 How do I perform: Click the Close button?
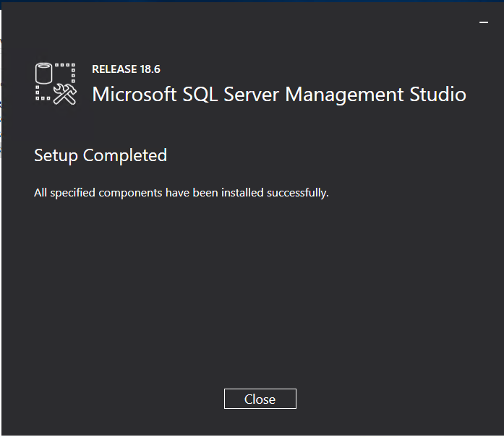coord(260,399)
